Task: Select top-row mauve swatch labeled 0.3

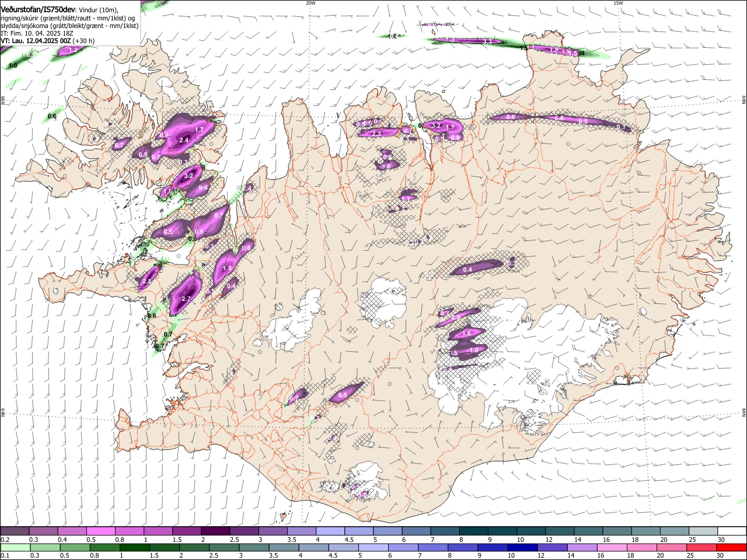Action: pyautogui.click(x=43, y=531)
